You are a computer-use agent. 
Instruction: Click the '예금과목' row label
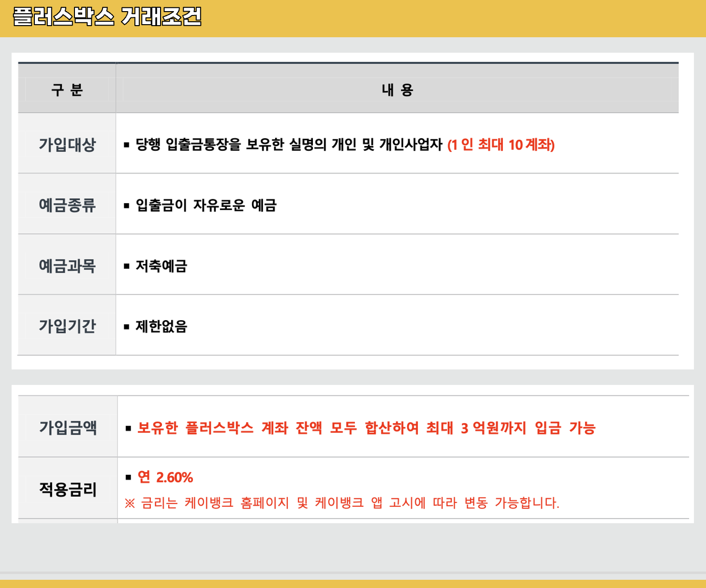pos(67,265)
